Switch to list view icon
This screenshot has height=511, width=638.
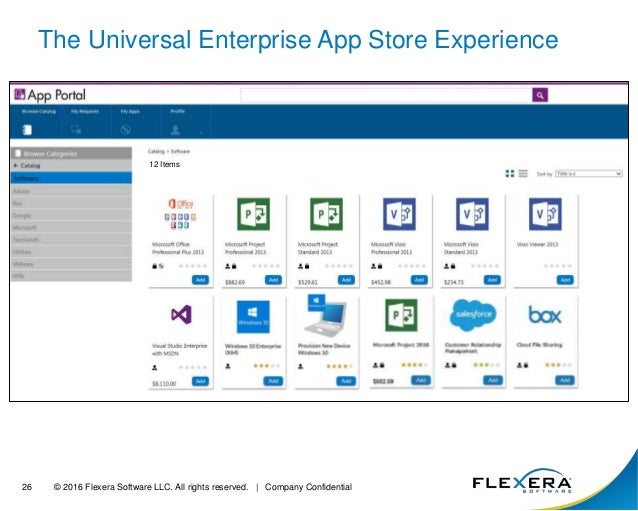tap(523, 174)
